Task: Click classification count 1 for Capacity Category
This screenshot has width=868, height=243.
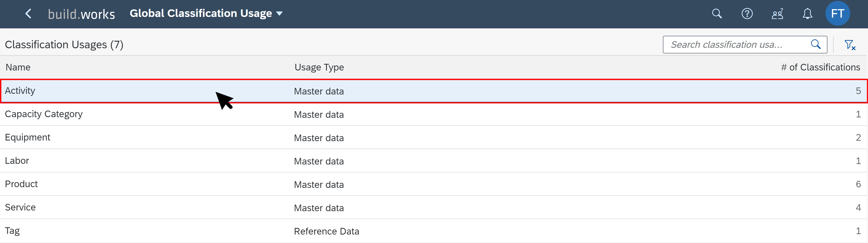Action: (x=858, y=114)
